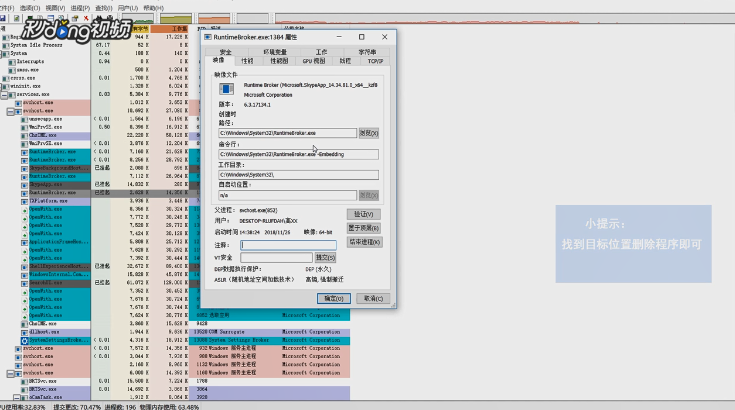Click the System Idle Process row icon

[x=6, y=45]
